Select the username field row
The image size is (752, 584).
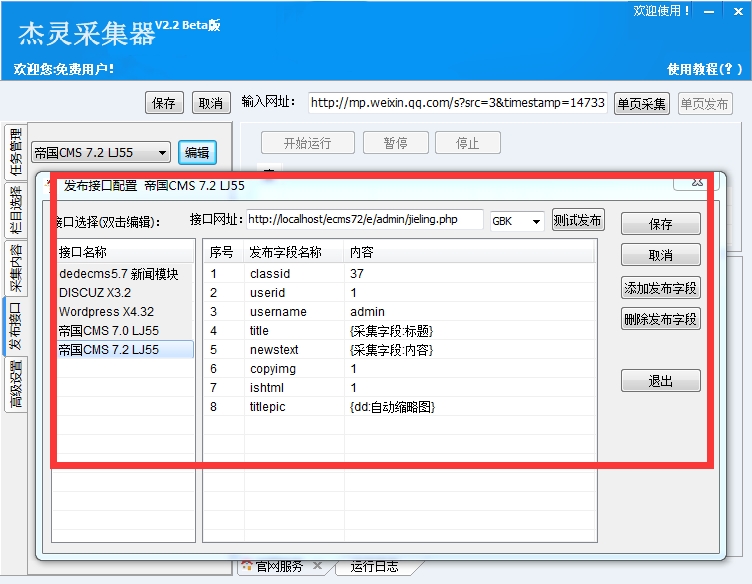pos(400,312)
